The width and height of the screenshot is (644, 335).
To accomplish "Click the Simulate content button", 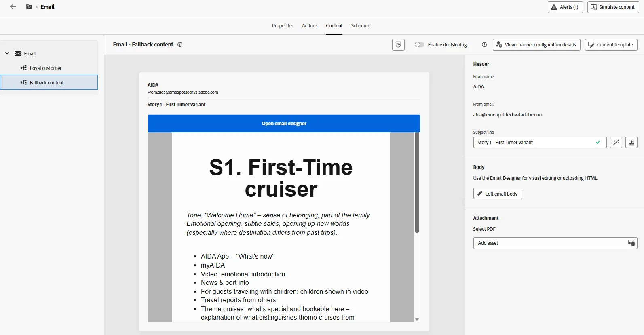I will point(613,7).
